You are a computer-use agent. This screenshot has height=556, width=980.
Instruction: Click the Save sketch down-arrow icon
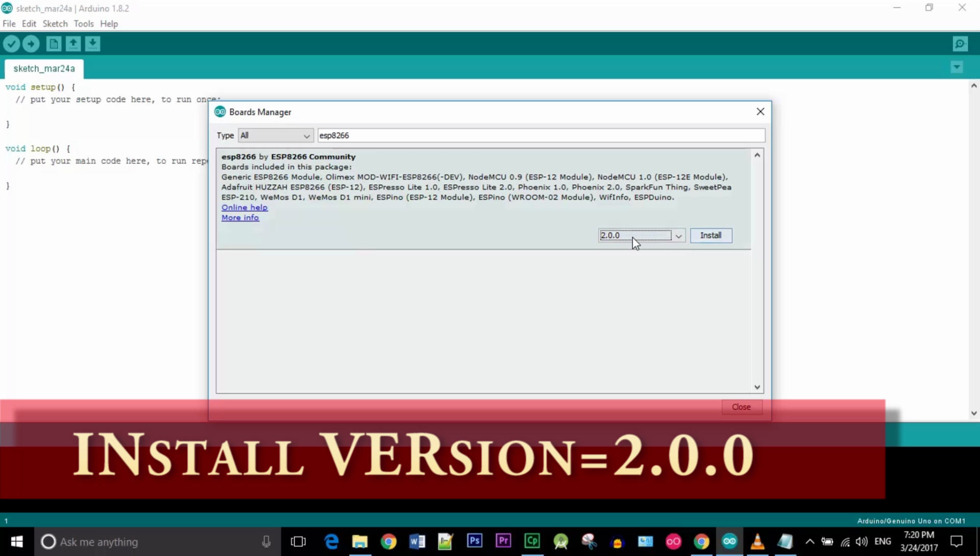[92, 44]
